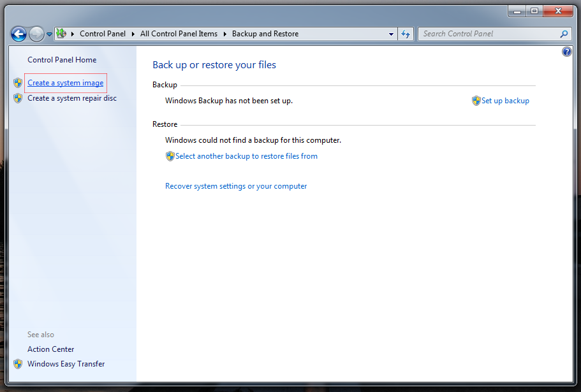Minimize the Backup and Restore window
The width and height of the screenshot is (581, 392).
(x=517, y=11)
